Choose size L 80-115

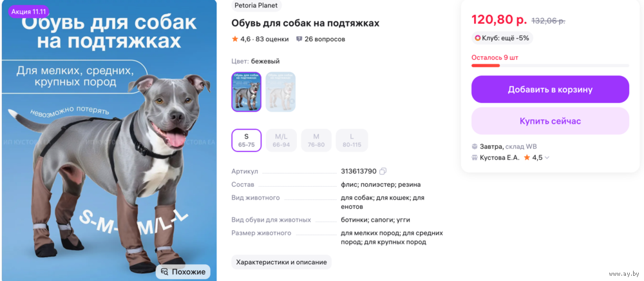[352, 140]
